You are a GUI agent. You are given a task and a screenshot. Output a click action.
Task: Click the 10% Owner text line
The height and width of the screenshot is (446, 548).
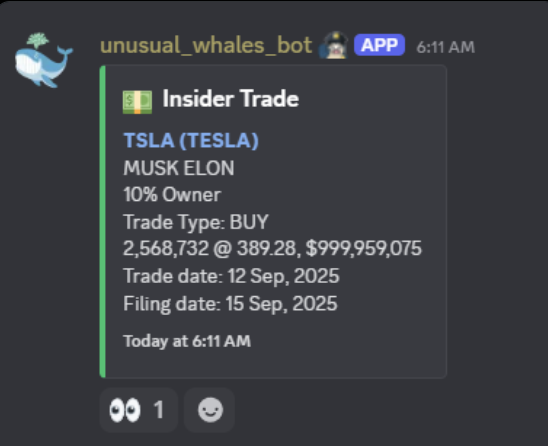tap(172, 195)
